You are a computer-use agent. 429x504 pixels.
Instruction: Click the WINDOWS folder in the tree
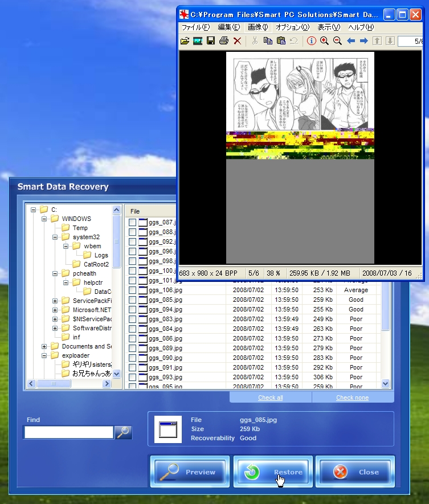coord(76,219)
